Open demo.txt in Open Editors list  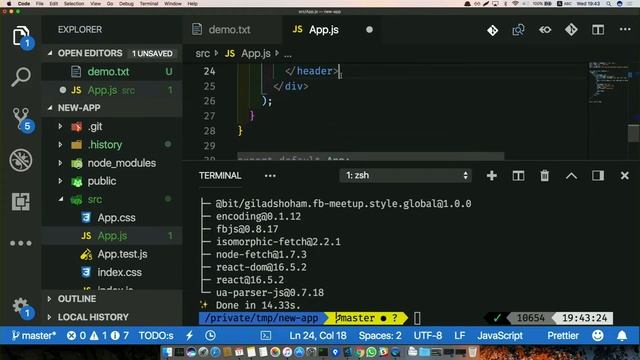click(x=112, y=71)
